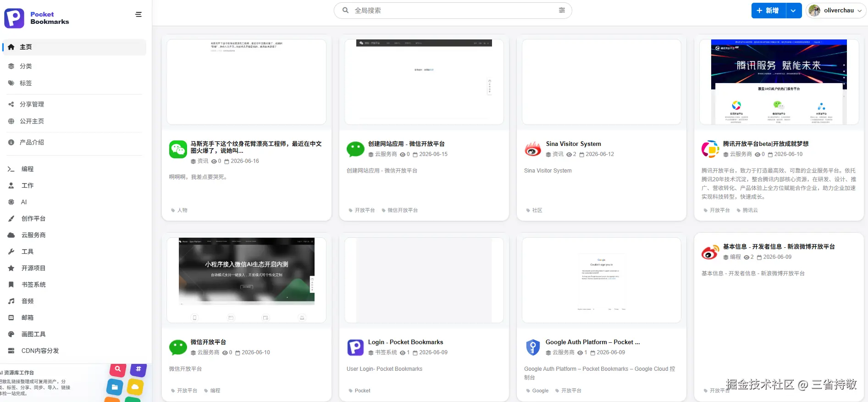Image resolution: width=868 pixels, height=402 pixels.
Task: Go to 主页 in the sidebar
Action: pyautogui.click(x=74, y=47)
